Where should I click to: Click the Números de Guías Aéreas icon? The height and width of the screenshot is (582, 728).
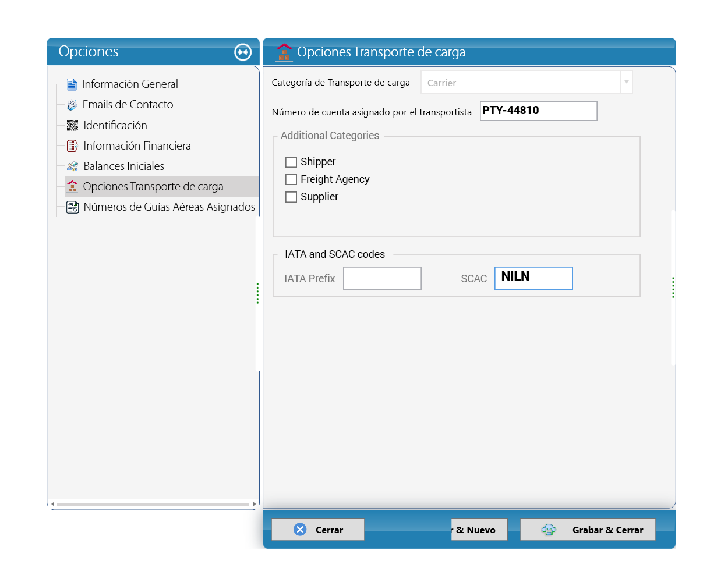pyautogui.click(x=72, y=207)
